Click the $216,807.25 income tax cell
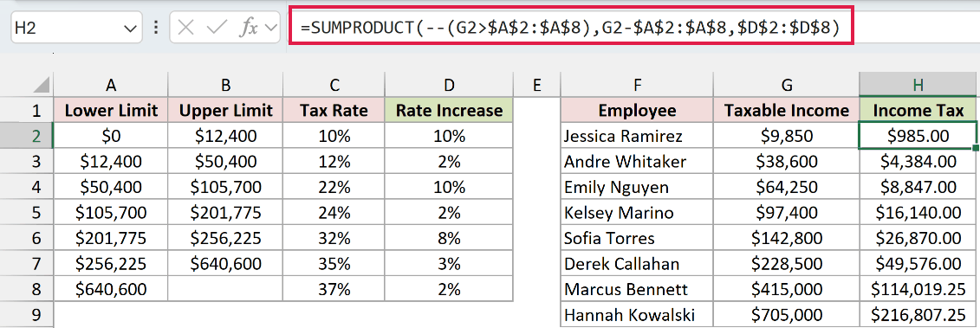The height and width of the screenshot is (328, 980). pos(918,314)
